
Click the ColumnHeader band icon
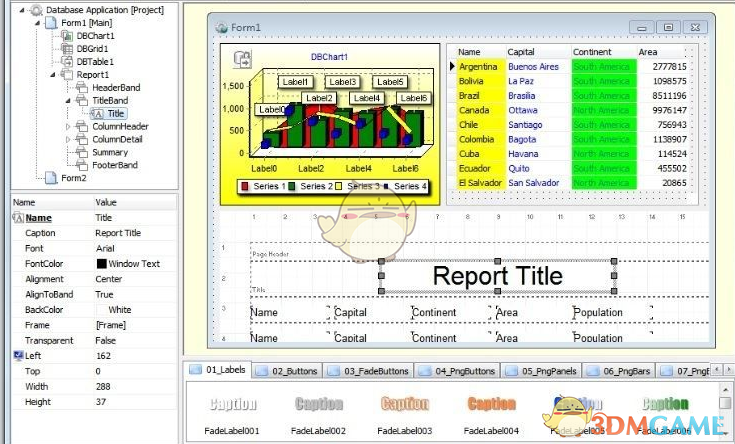pos(82,126)
